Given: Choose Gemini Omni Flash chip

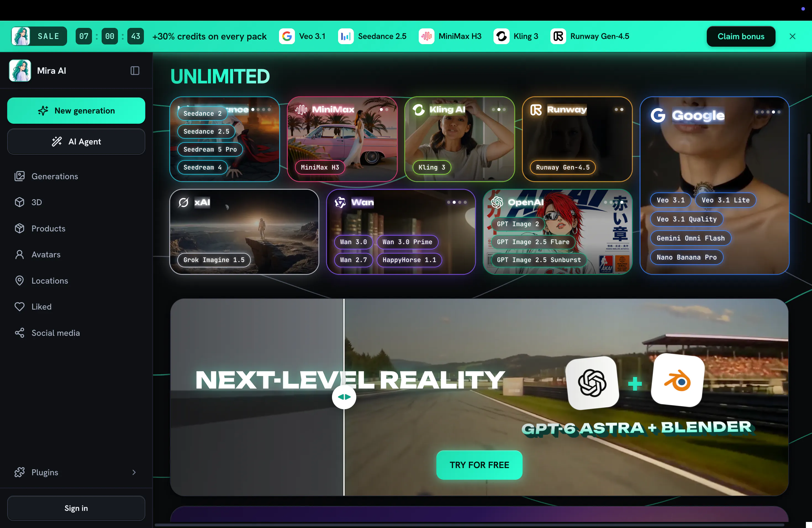Looking at the screenshot, I should point(690,238).
